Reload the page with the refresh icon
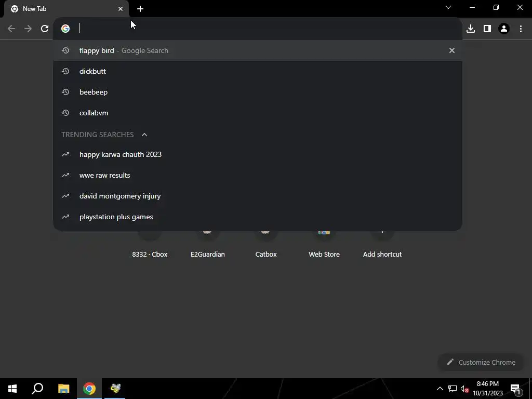This screenshot has height=399, width=532. tap(45, 29)
